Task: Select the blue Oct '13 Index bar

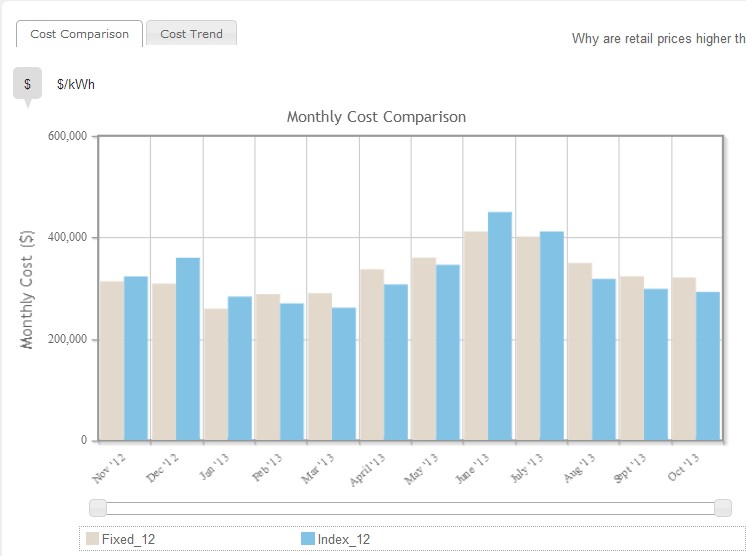Action: pos(708,366)
